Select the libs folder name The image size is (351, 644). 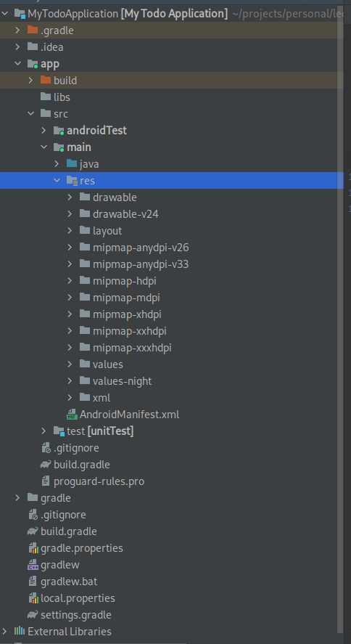pyautogui.click(x=62, y=97)
